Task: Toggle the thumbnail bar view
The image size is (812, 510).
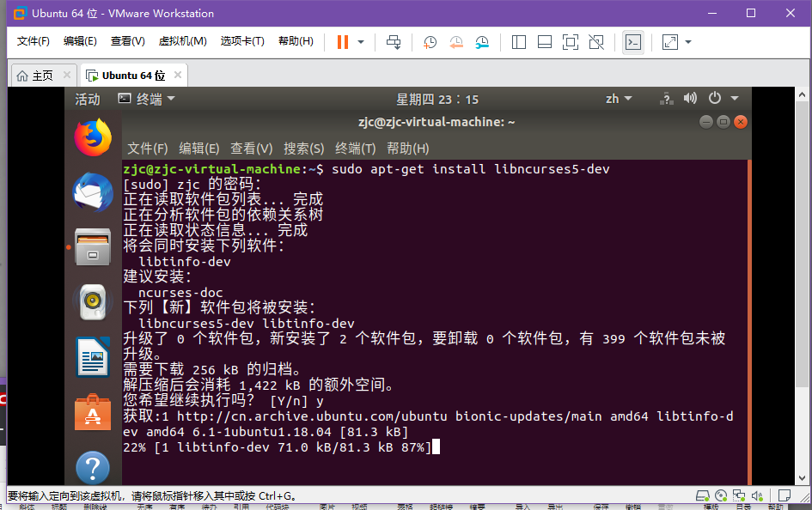Action: [x=544, y=42]
